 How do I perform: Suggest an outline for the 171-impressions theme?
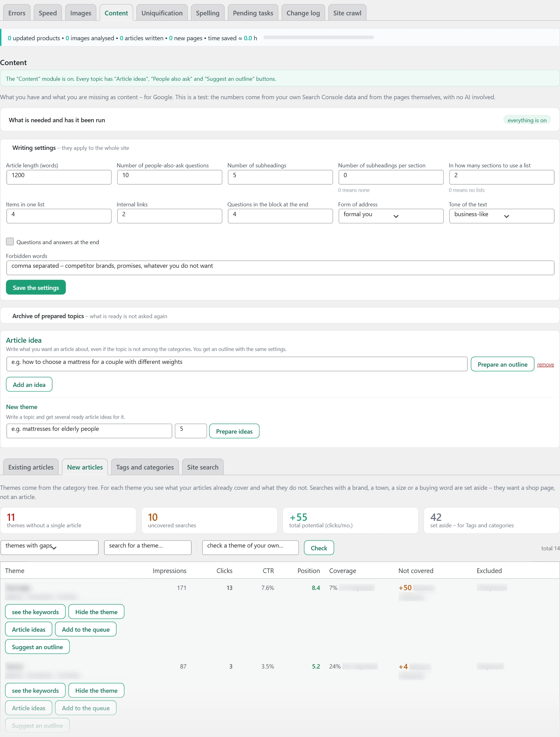[x=37, y=646]
